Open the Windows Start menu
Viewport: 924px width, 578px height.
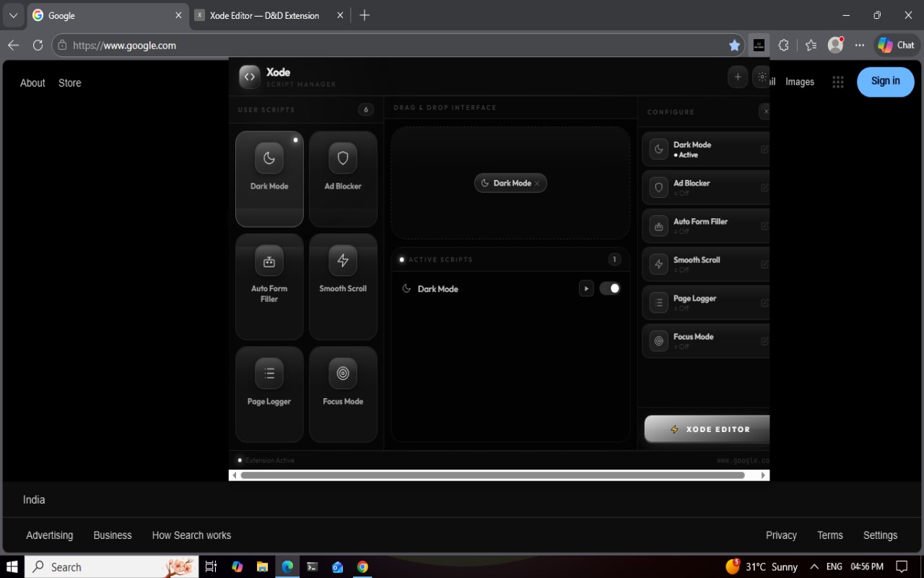[12, 567]
